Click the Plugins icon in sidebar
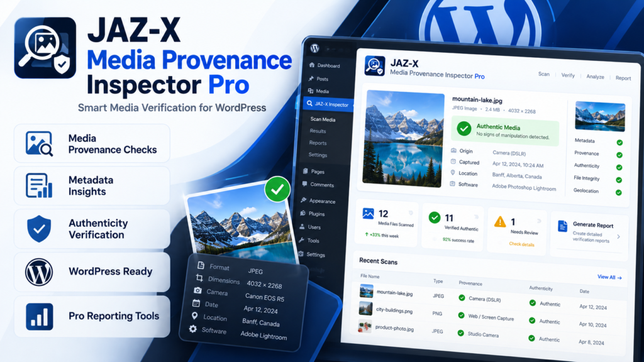Screen dimensions: 644x362 coord(303,213)
